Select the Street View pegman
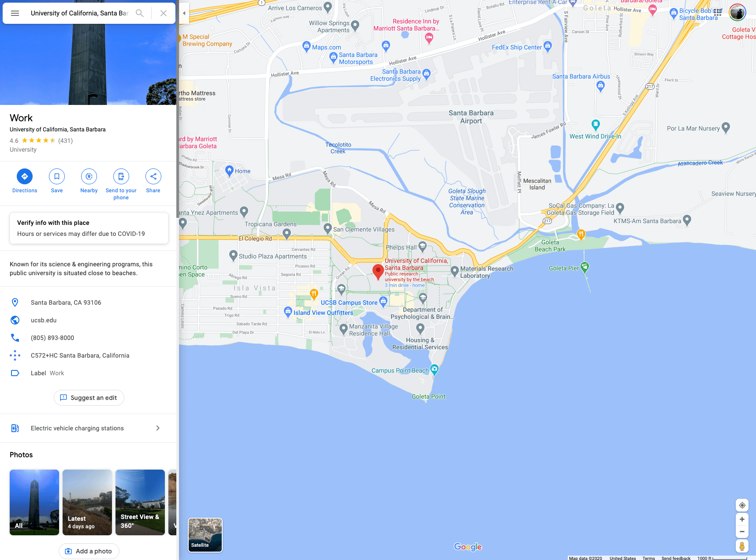Viewport: 756px width, 560px height. pos(742,546)
